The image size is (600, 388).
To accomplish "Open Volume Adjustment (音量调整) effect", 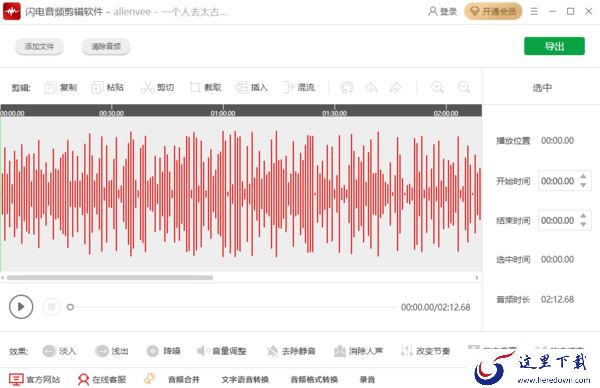I will tap(221, 351).
